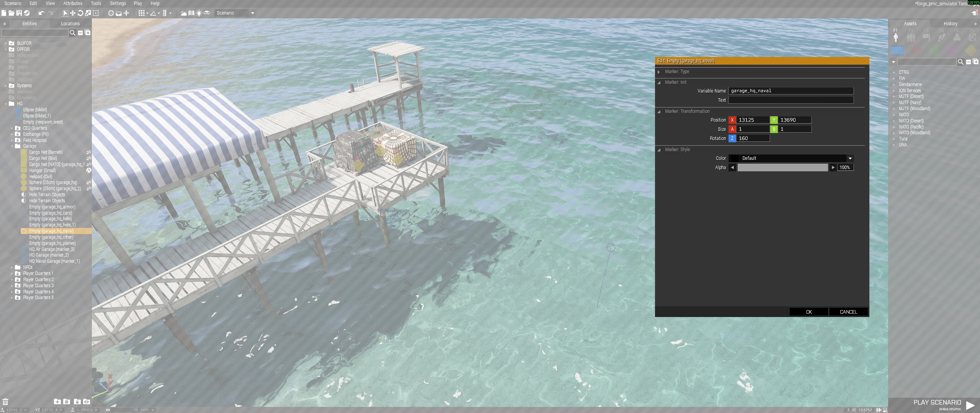Toggle the OPFOR entities checkbox

tap(11, 49)
